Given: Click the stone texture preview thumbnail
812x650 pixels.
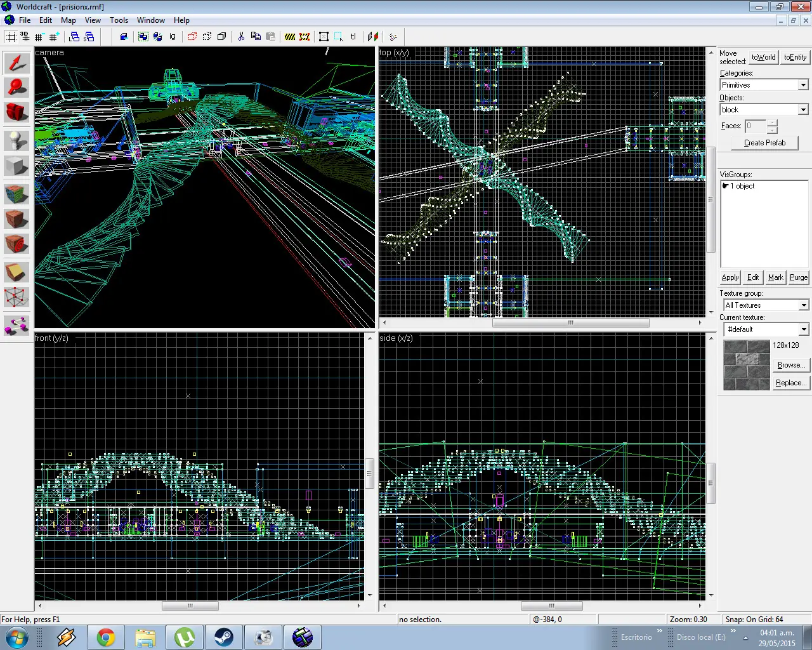Looking at the screenshot, I should tap(747, 365).
